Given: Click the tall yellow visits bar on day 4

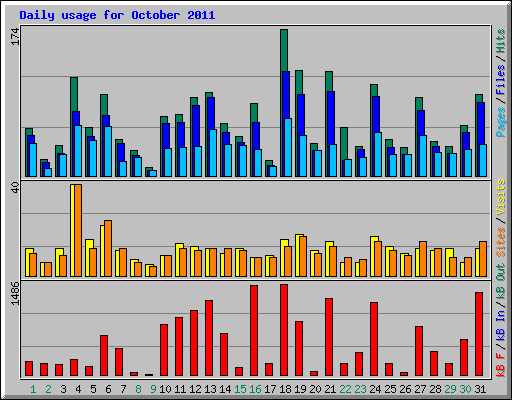Looking at the screenshot, I should 72,230.
